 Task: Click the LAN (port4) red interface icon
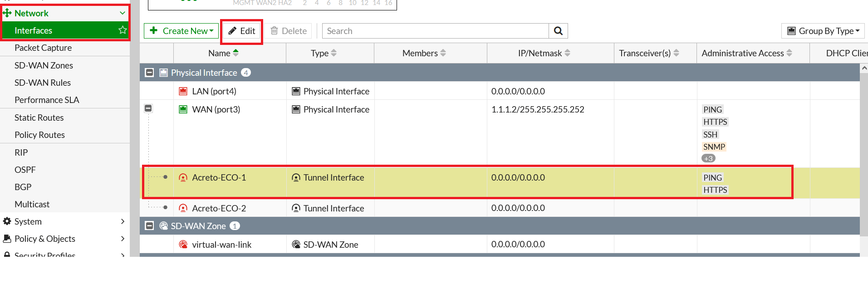(x=183, y=91)
